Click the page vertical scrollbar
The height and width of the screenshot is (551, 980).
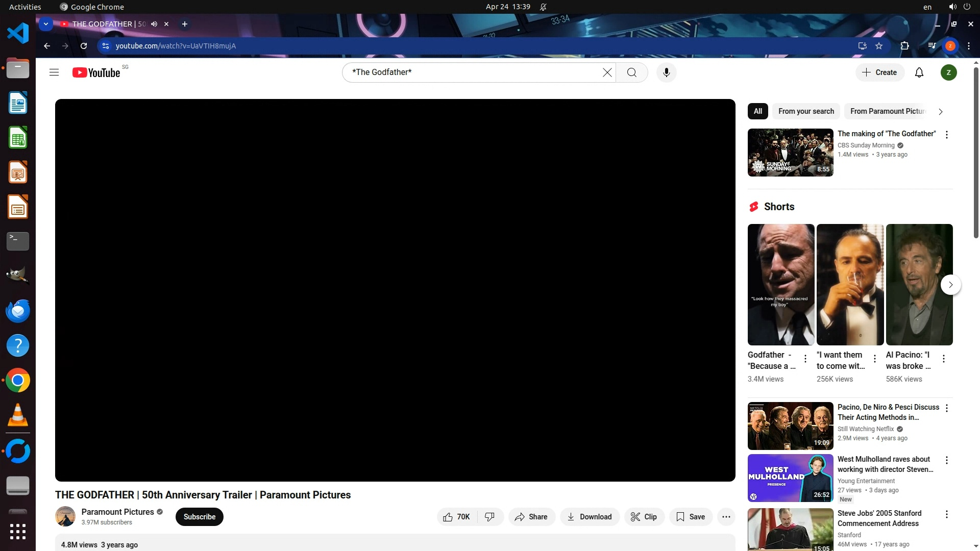(976, 153)
